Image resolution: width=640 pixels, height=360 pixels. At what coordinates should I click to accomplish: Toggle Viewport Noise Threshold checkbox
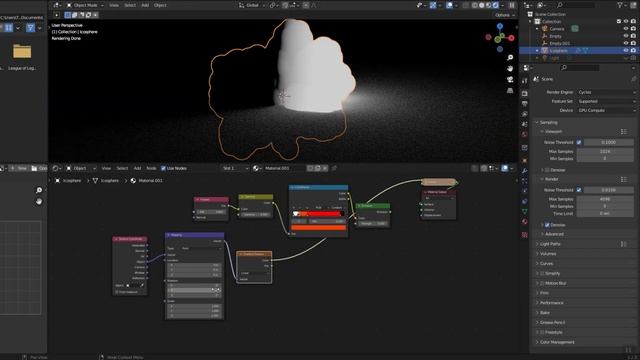[579, 142]
